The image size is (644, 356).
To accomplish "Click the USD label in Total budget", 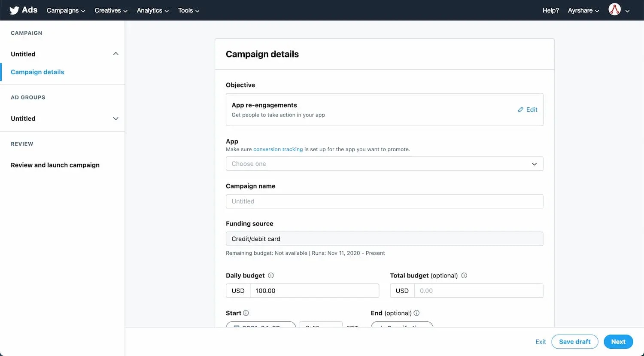I will tap(402, 291).
